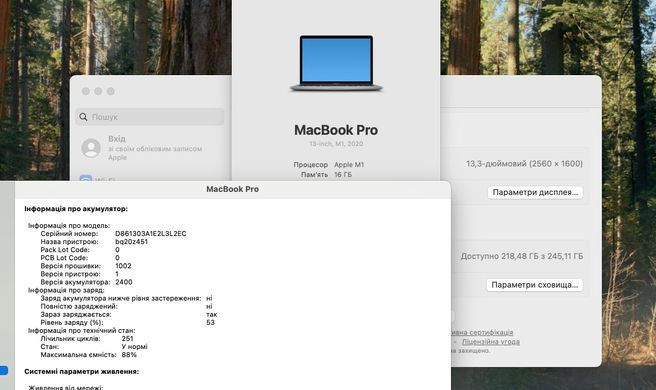Screen dimensions: 656x390
Task: Click the MacBook Pro title in About window
Action: tap(336, 130)
